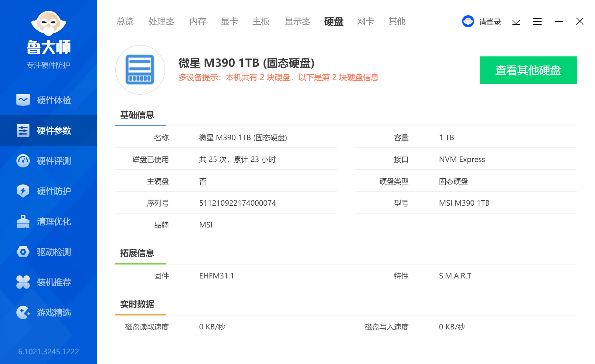Switch to the 显卡 tab
Image resolution: width=595 pixels, height=364 pixels.
229,21
